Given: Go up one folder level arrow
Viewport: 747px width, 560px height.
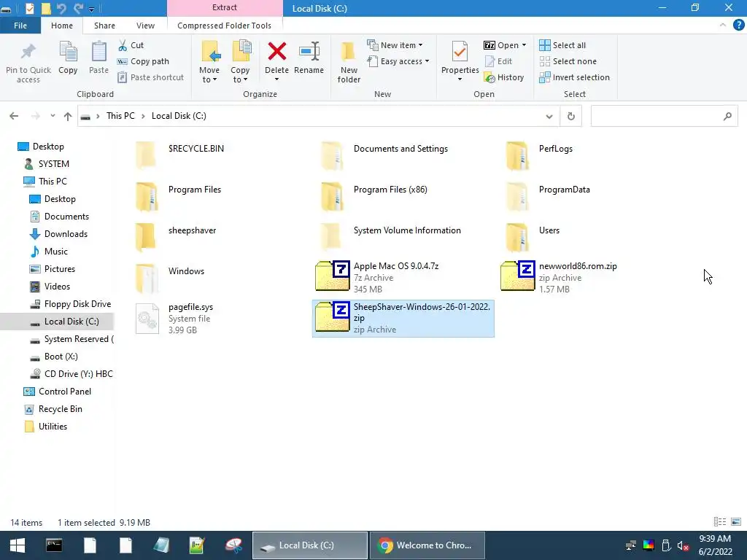Looking at the screenshot, I should tap(68, 116).
